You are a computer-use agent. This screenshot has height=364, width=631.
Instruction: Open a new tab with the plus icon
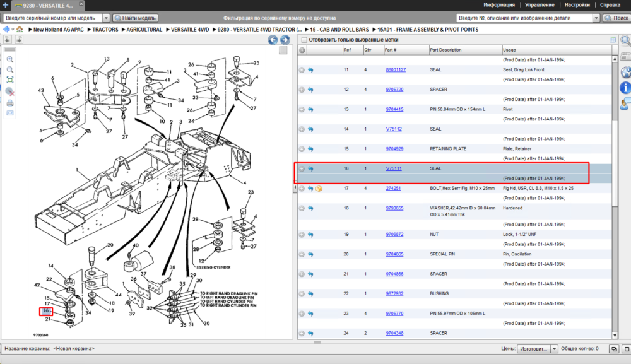[5, 5]
